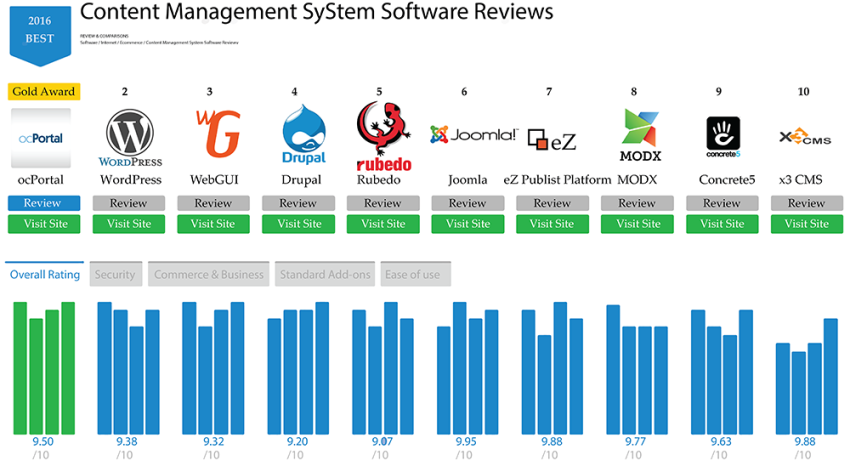
Task: Open the MODX logo
Action: [x=640, y=135]
